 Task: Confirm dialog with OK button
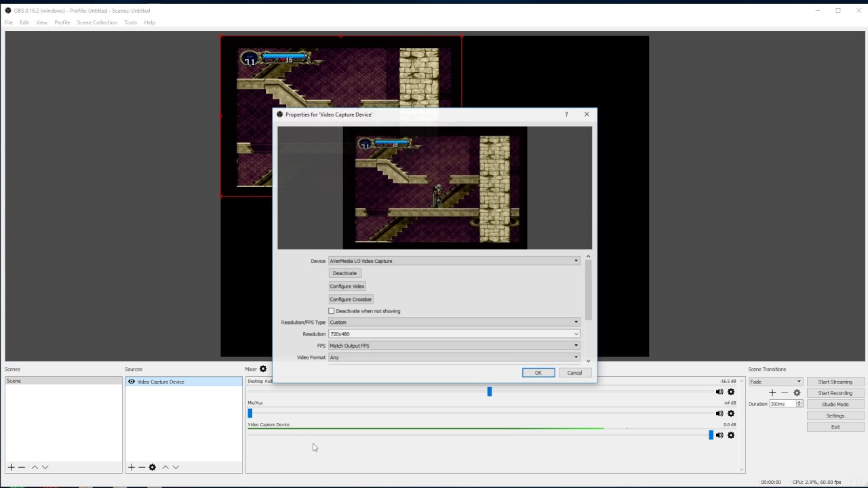[538, 373]
